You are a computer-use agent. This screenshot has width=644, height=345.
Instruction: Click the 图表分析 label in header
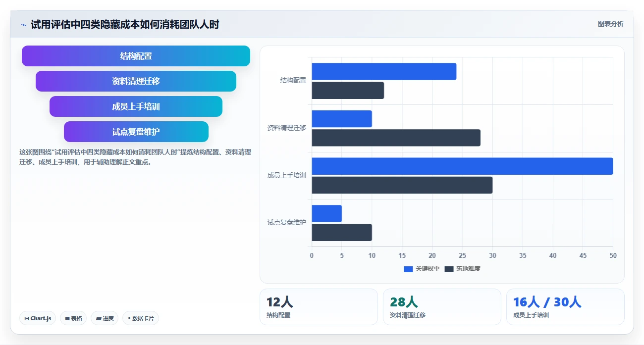coord(610,24)
